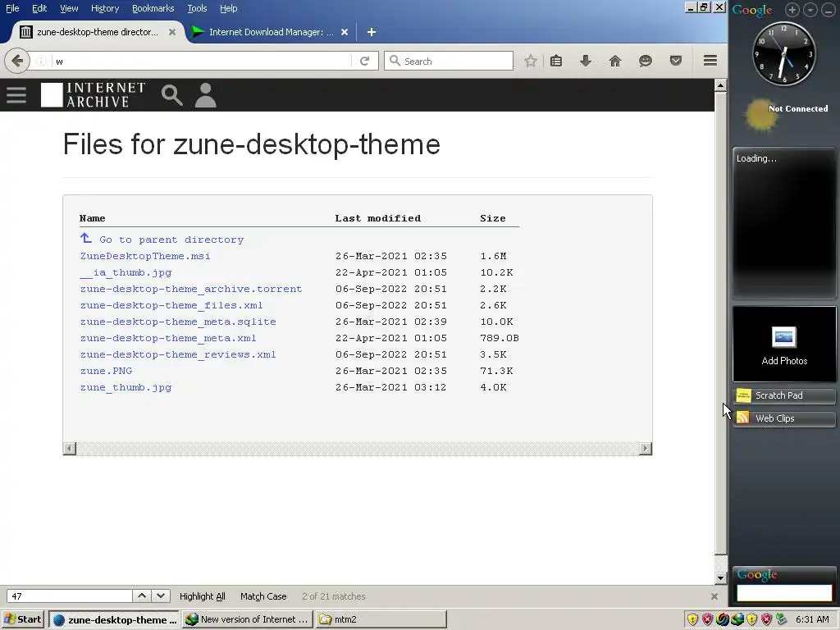Viewport: 840px width, 630px height.
Task: Show bookmarks list icon in toolbar
Action: pos(556,61)
